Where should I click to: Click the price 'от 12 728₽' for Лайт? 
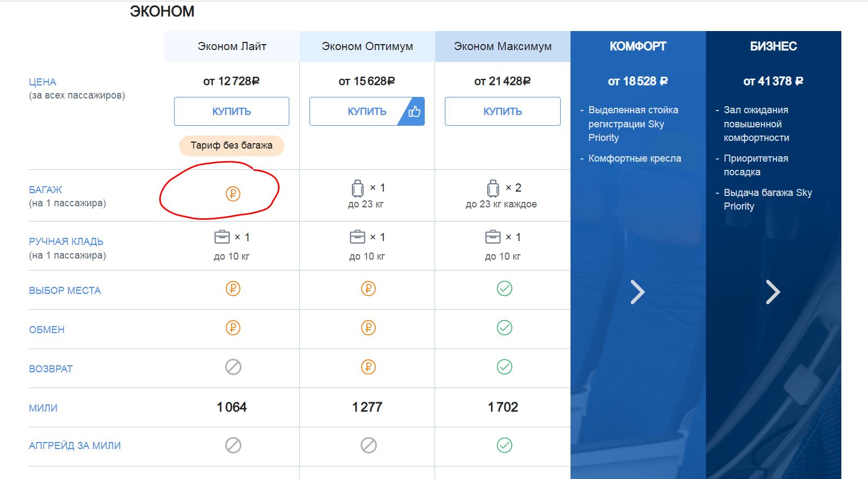click(232, 81)
